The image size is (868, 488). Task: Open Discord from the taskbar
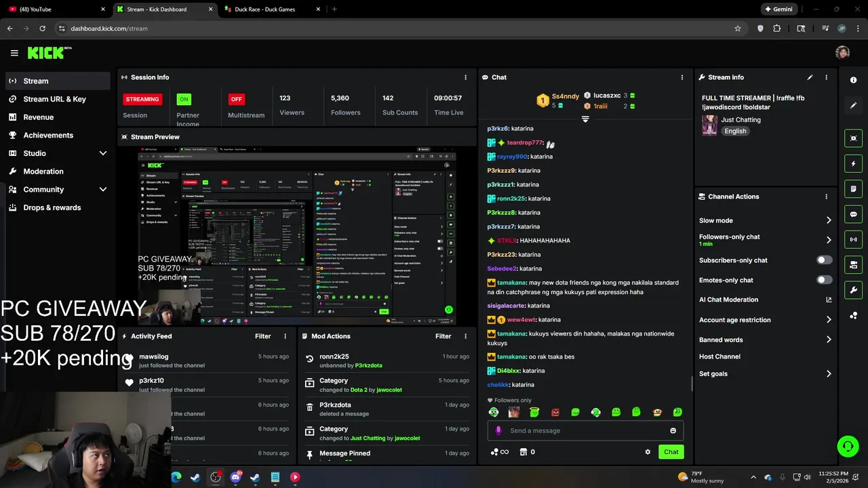pyautogui.click(x=235, y=477)
